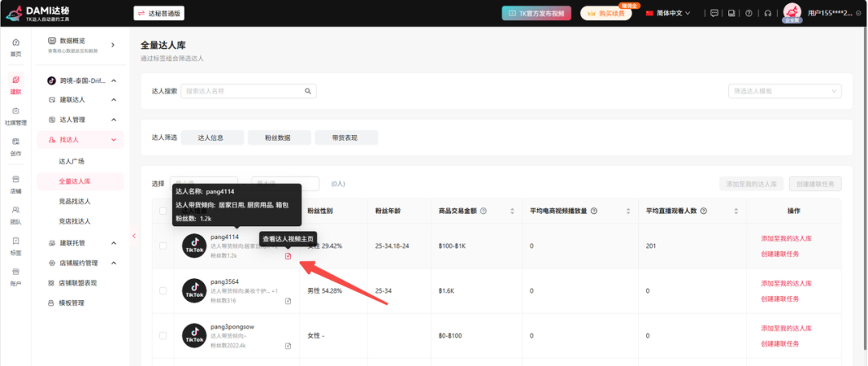Click 添加至我的达人库 link for pang4114
The width and height of the screenshot is (868, 366).
coord(786,238)
